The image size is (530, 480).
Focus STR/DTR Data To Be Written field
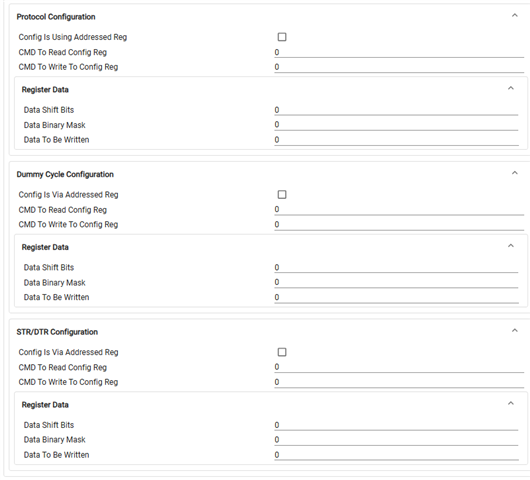[396, 455]
